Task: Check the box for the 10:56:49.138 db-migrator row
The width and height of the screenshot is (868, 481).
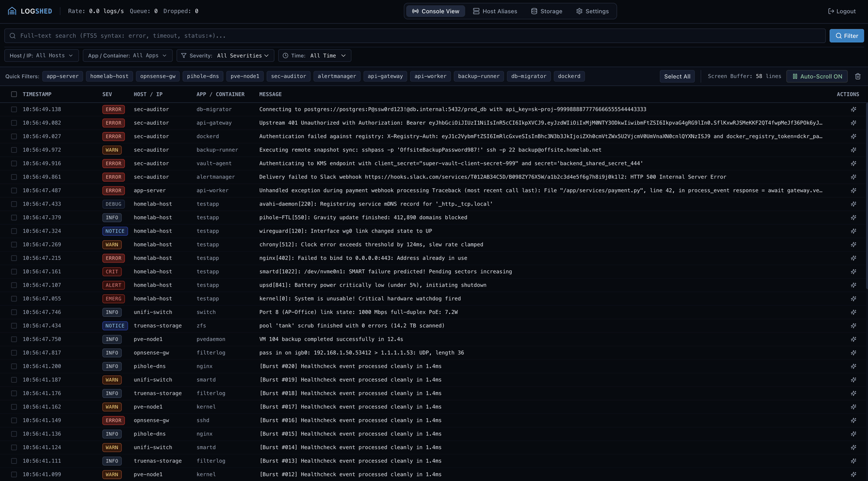Action: tap(14, 110)
